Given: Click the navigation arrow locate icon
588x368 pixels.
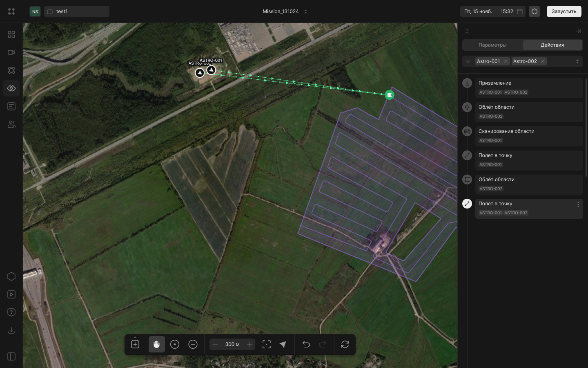Looking at the screenshot, I should point(283,344).
